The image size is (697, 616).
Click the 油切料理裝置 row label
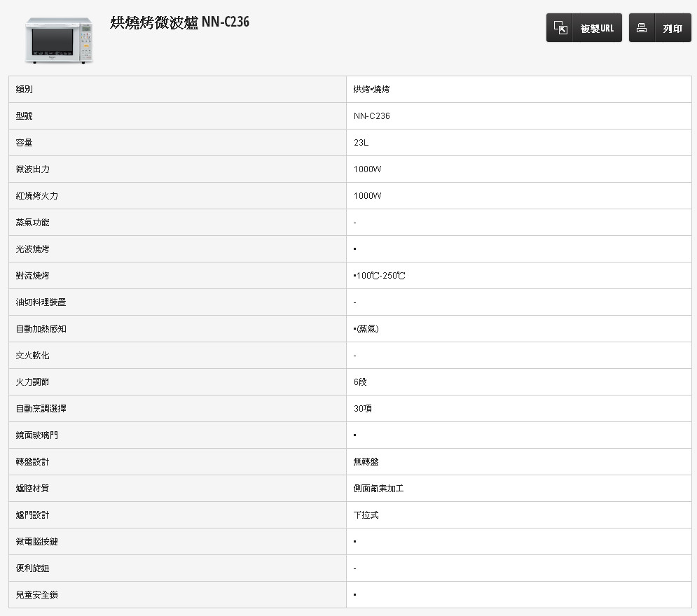coord(41,302)
